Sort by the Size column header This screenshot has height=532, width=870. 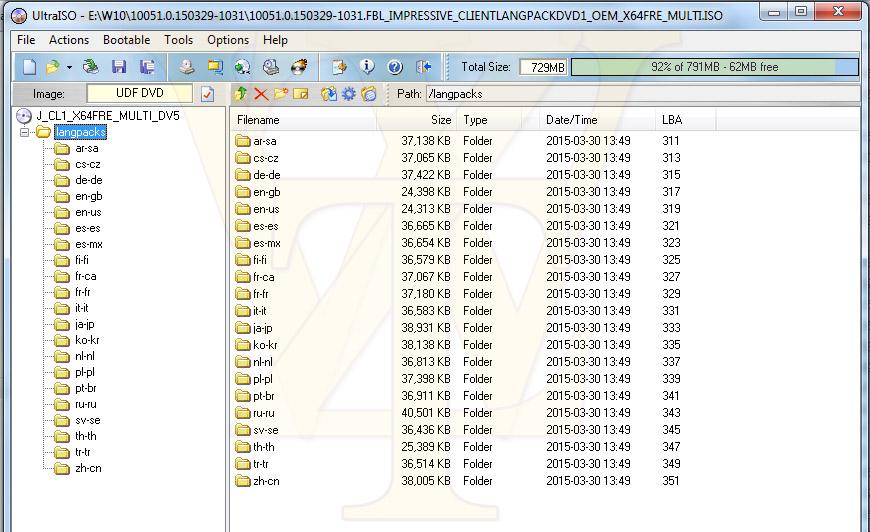tap(416, 120)
